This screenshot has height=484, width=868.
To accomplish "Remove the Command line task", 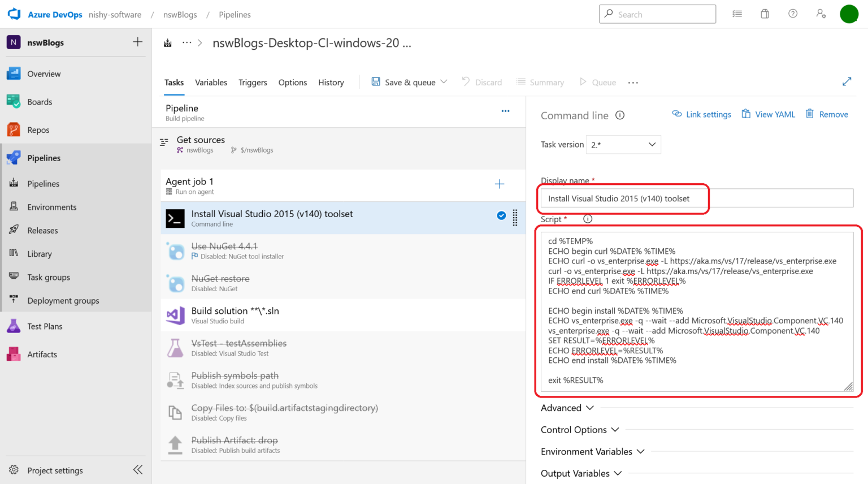I will pos(827,114).
